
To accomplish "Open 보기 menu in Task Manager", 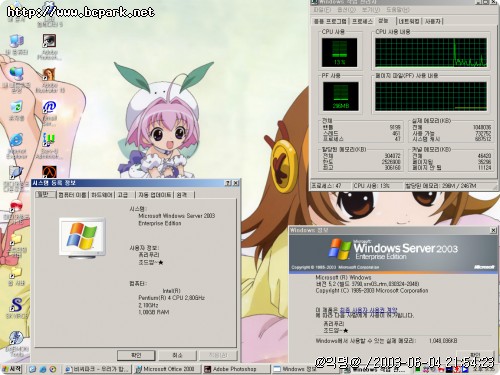I will (371, 10).
